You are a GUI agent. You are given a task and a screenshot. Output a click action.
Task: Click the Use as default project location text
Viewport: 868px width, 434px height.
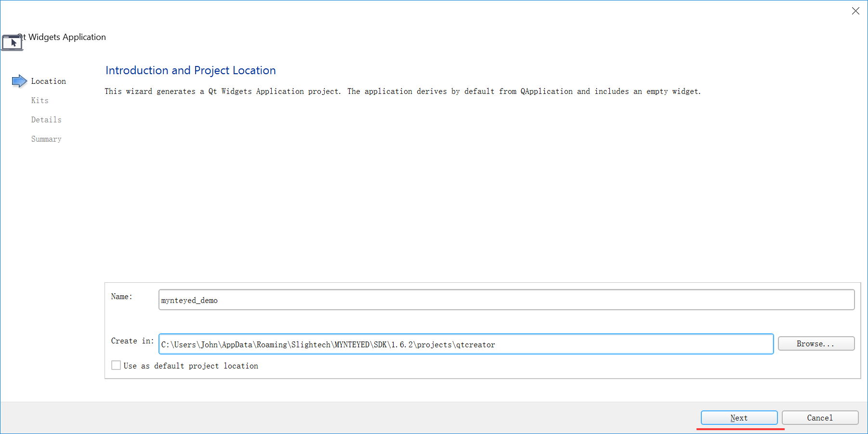click(x=191, y=366)
